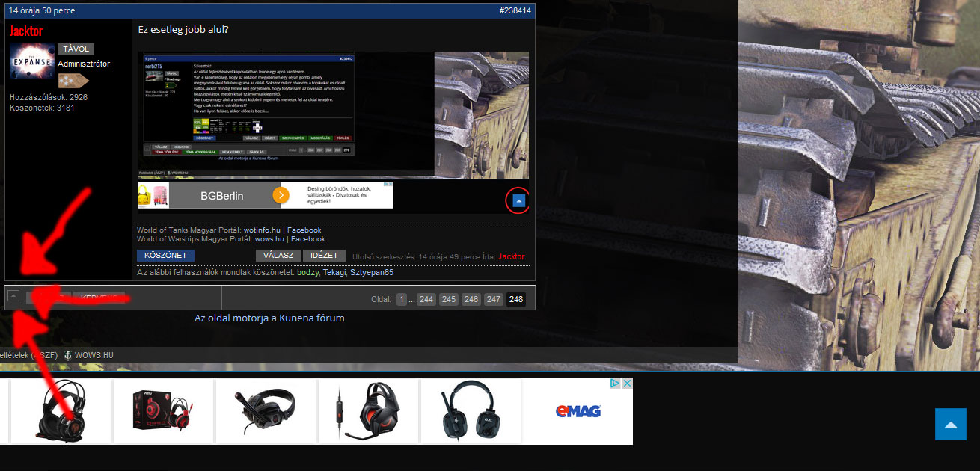Click the post text 'Ez esetleg jobb alul?'
Image resolution: width=980 pixels, height=471 pixels.
183,30
